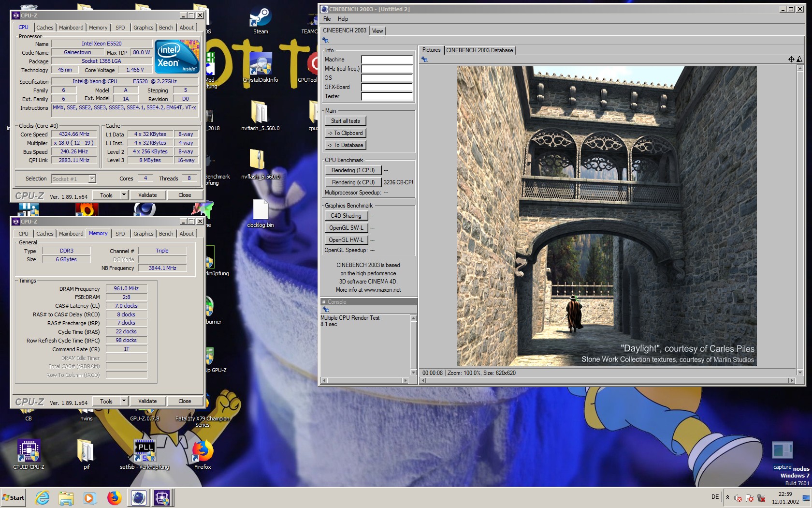Click the muted volume tray icon

point(738,498)
